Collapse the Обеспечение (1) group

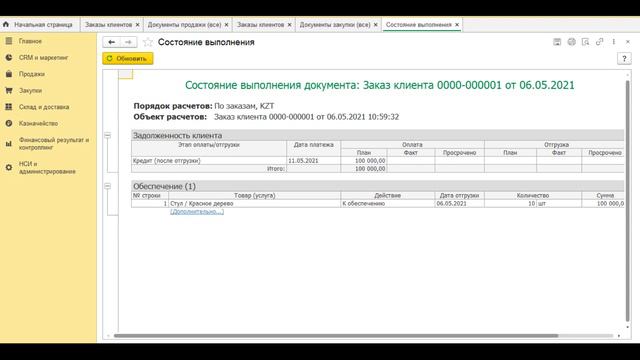pos(107,186)
